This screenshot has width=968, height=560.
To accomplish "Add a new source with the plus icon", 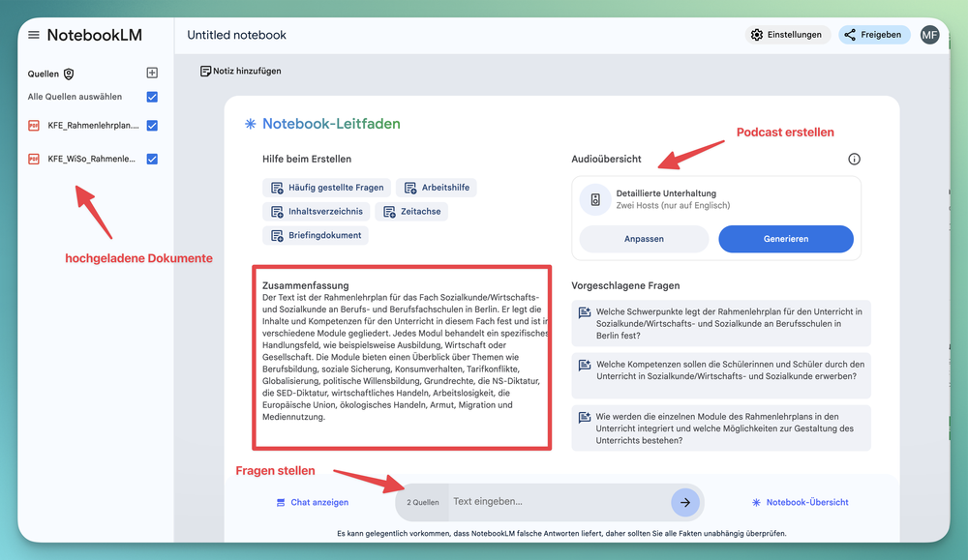I will click(152, 73).
